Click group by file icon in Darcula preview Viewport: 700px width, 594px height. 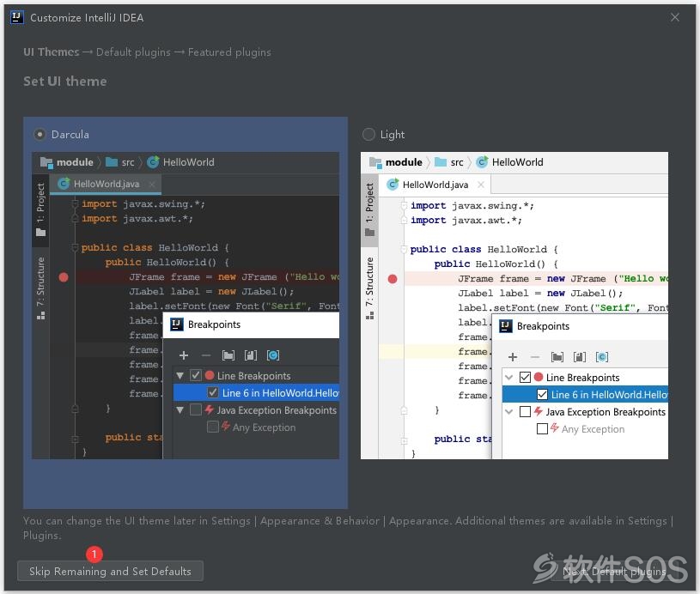pos(251,355)
